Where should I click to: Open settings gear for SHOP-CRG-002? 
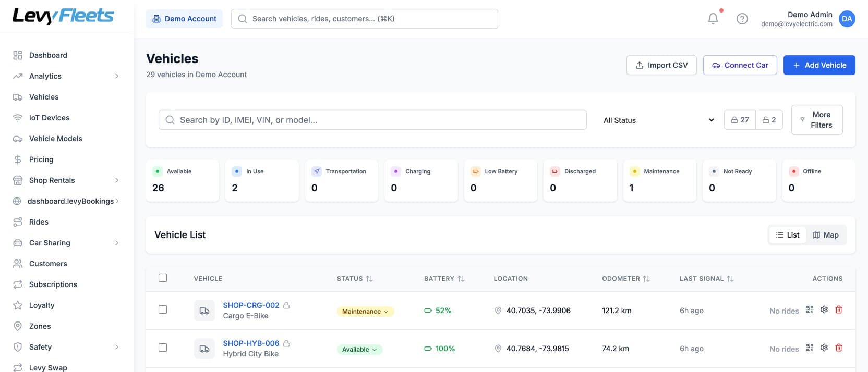coord(824,309)
